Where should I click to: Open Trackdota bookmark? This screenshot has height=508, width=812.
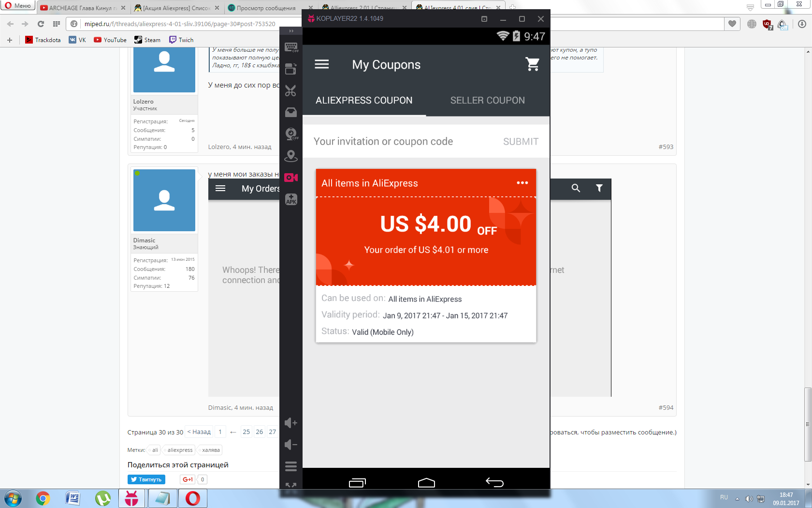point(43,40)
